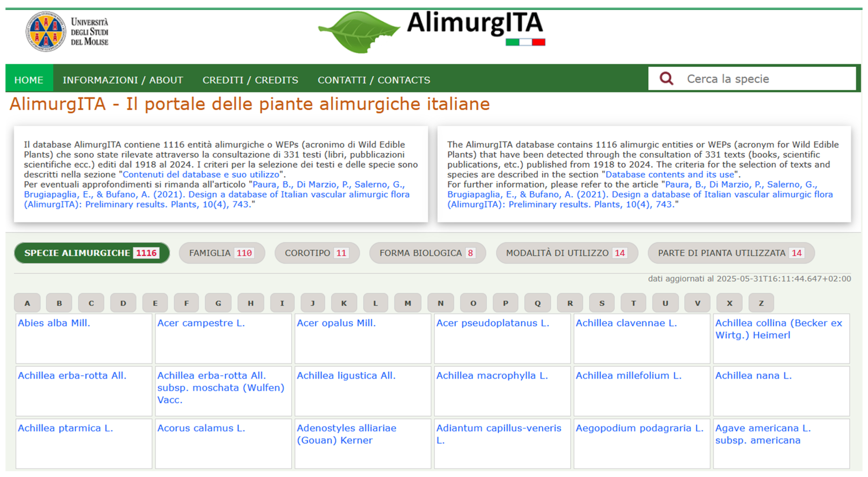The width and height of the screenshot is (868, 477).
Task: Open Contatti / Contacts page
Action: (x=374, y=80)
